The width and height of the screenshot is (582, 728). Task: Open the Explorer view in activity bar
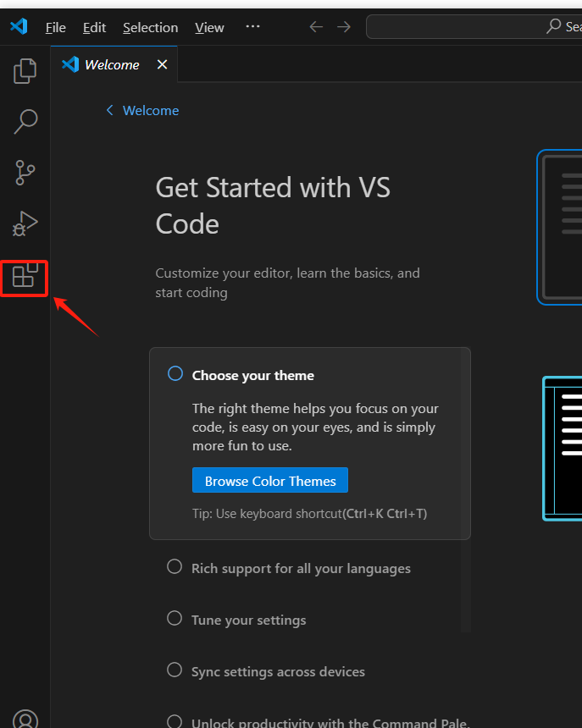25,71
